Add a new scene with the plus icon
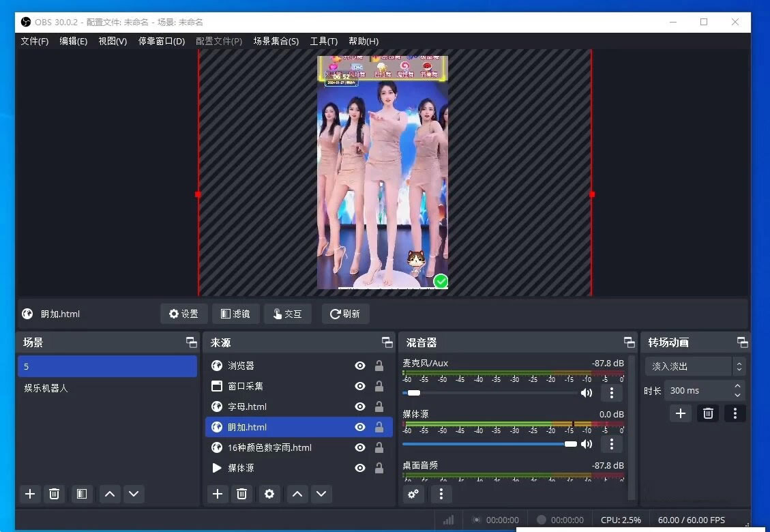The height and width of the screenshot is (532, 770). point(30,494)
